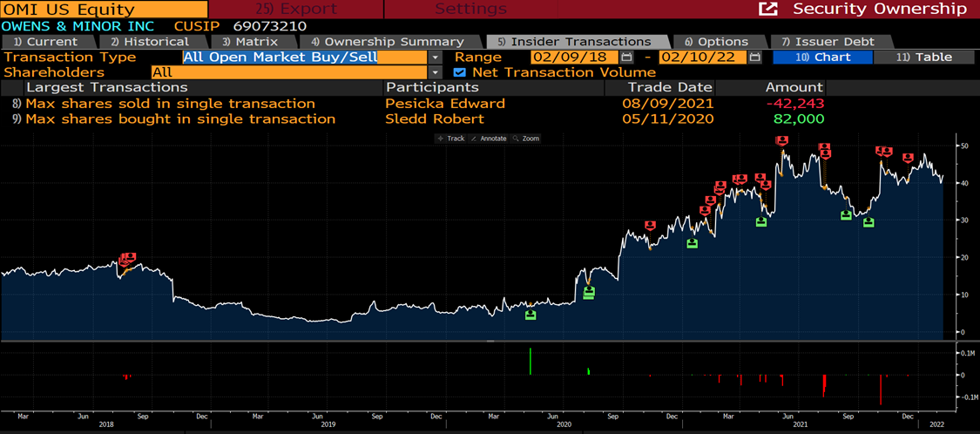Toggle the Net Transaction Volume checkbox

(x=459, y=72)
